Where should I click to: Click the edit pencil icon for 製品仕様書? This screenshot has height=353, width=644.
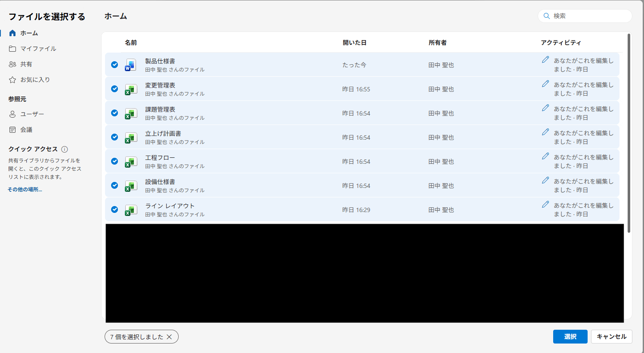point(545,59)
